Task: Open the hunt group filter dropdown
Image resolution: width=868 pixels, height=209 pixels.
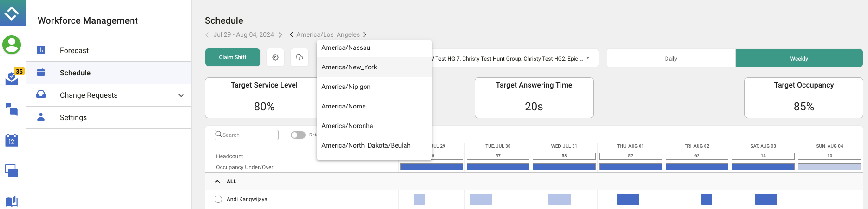Action: click(588, 58)
